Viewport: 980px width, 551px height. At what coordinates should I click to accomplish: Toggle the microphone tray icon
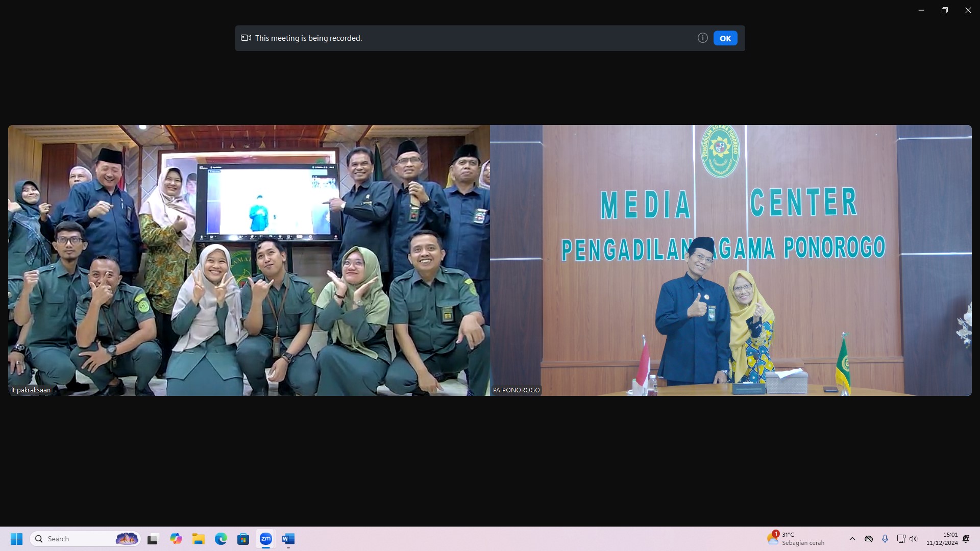click(x=885, y=539)
